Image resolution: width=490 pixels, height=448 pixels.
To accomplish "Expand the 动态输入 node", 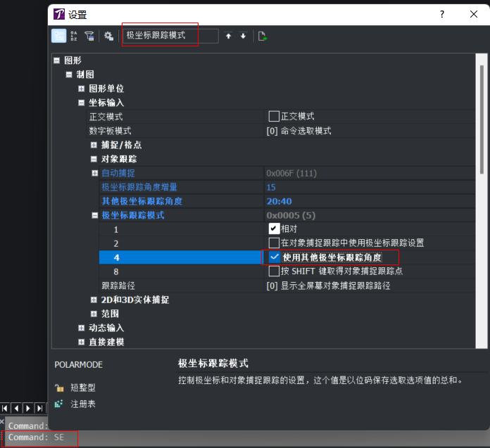I will tap(82, 328).
